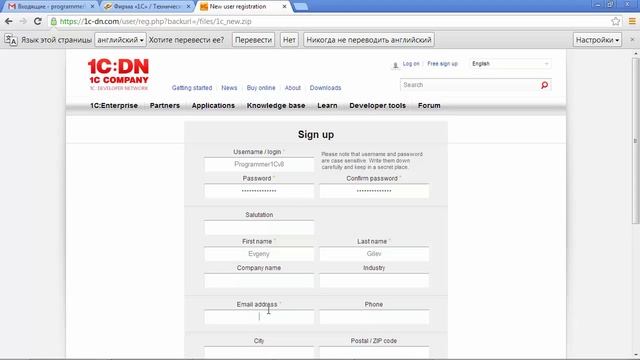640x360 pixels.
Task: Open the Learn menu
Action: 327,105
